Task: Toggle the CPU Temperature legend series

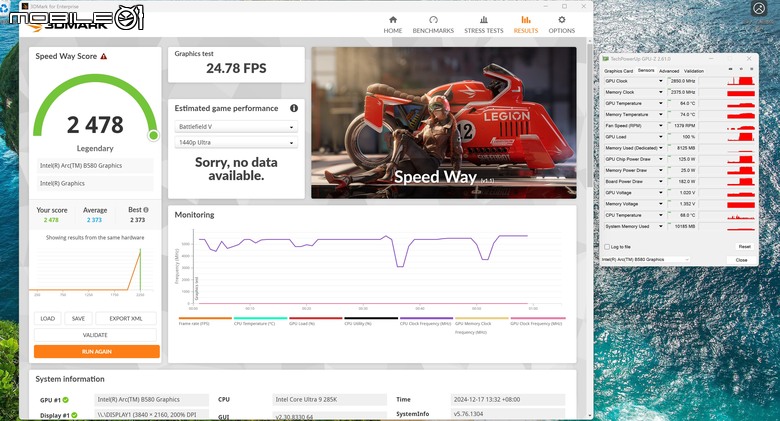Action: click(260, 321)
